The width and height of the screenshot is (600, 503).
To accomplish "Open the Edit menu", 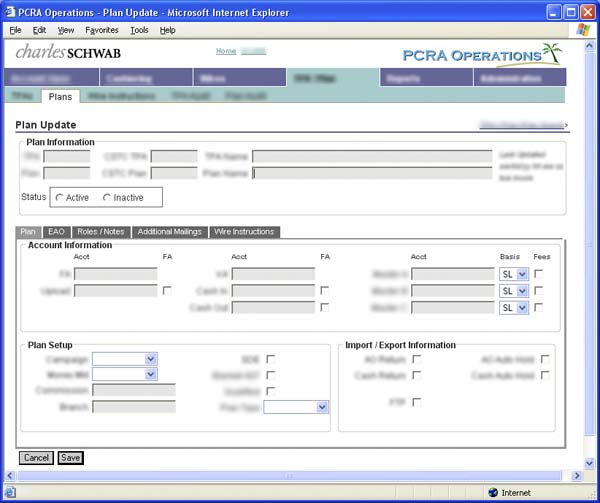I will click(x=39, y=30).
